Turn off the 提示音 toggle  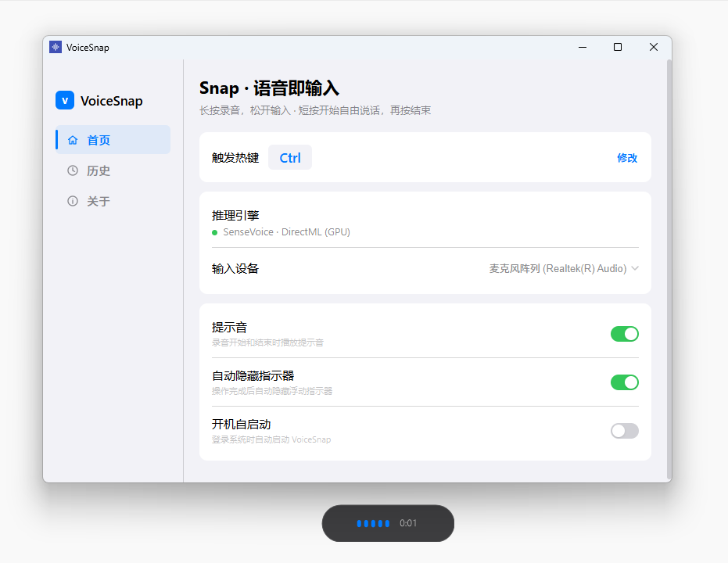coord(625,334)
